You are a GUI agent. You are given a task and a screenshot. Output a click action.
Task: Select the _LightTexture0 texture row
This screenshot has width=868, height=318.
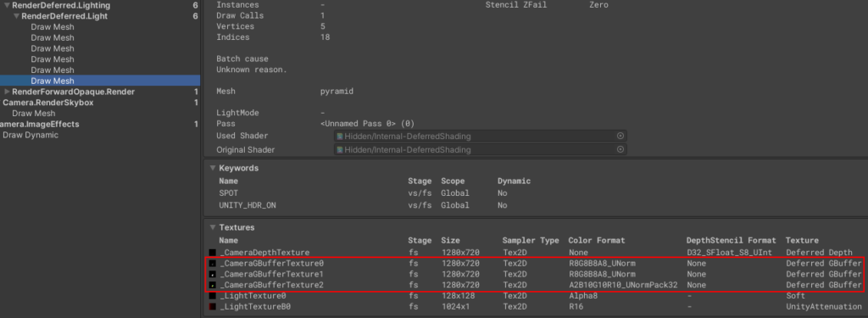point(535,296)
